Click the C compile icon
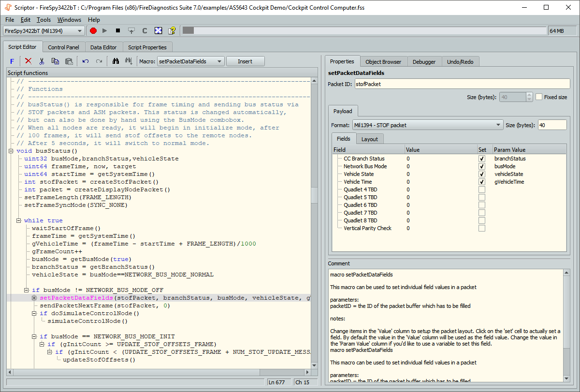 pos(145,30)
